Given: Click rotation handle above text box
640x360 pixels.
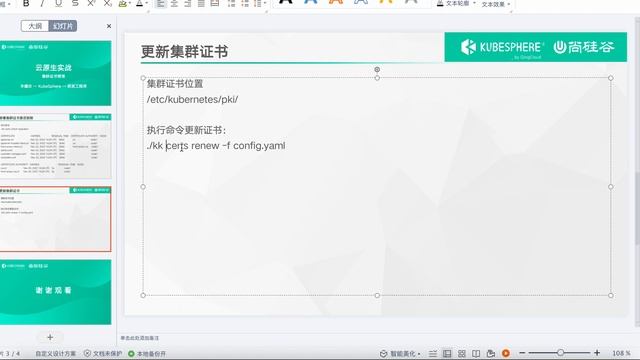Looking at the screenshot, I should click(377, 69).
